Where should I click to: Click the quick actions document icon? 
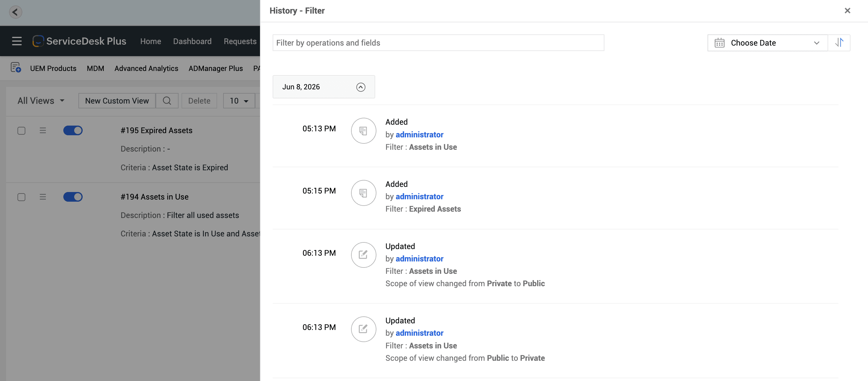click(16, 67)
